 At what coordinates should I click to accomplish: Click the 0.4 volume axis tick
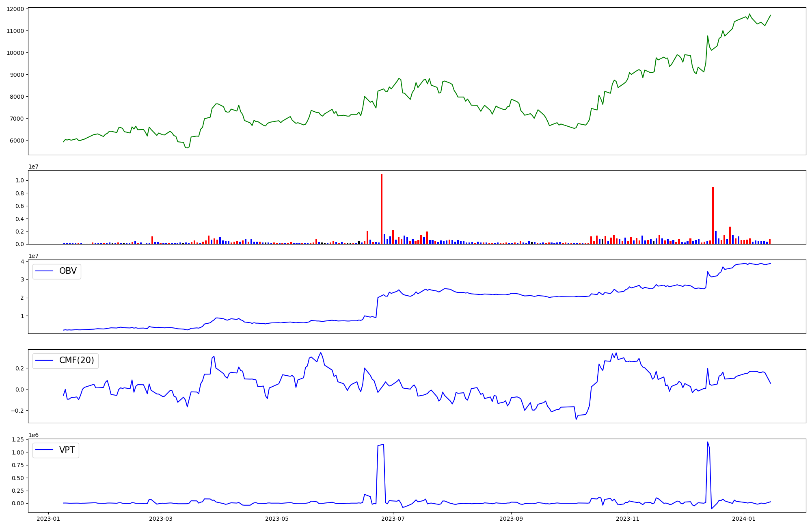19,219
